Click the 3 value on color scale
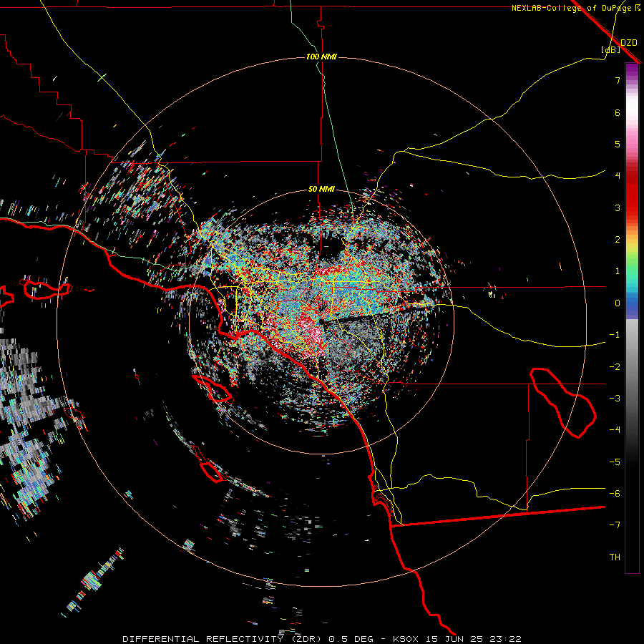The height and width of the screenshot is (644, 644). coord(618,208)
